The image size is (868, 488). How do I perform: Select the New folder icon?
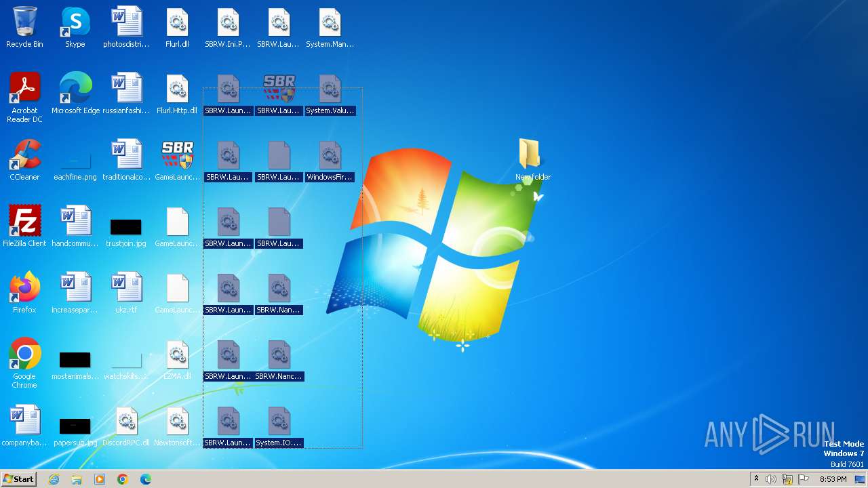tap(532, 161)
